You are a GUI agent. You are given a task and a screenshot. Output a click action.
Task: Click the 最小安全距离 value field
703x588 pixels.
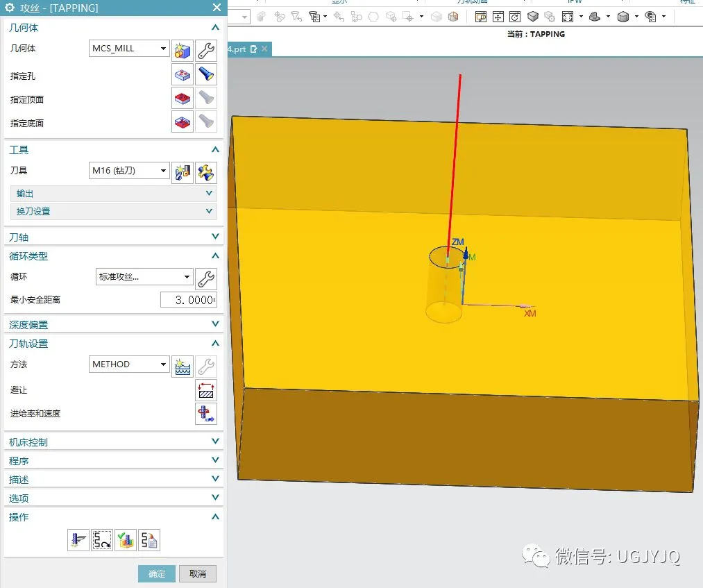[189, 300]
